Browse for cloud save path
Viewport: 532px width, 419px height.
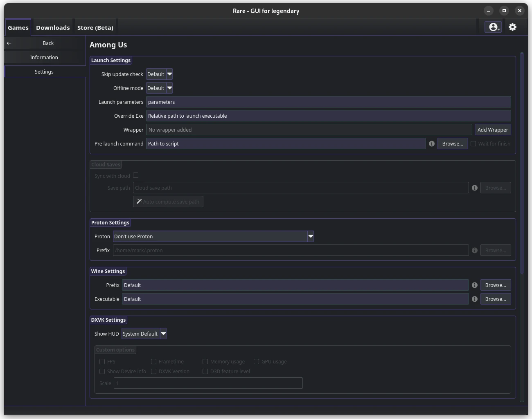tap(496, 188)
